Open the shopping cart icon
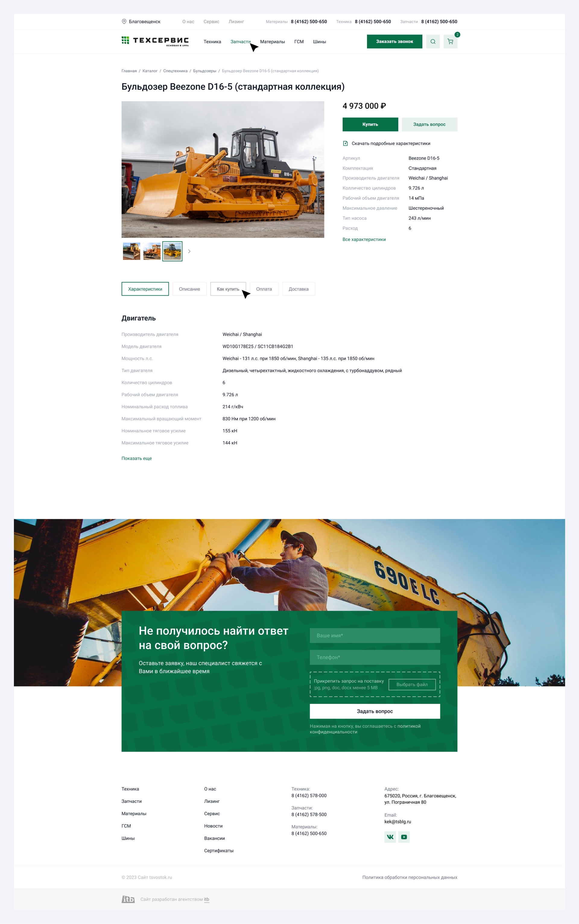Screen dimensions: 579x924 point(450,41)
